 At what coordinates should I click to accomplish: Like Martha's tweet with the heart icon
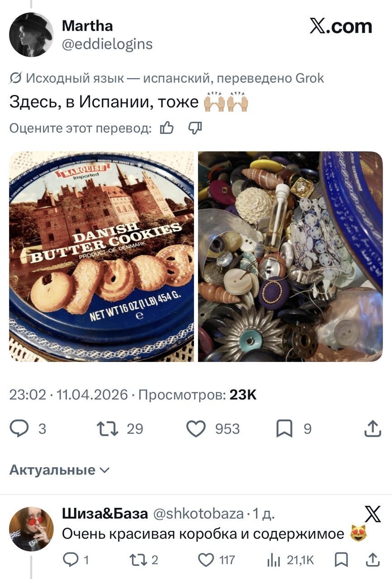coord(196,428)
